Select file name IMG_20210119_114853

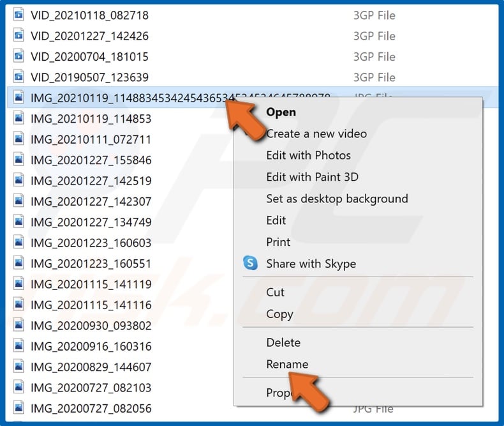[91, 119]
